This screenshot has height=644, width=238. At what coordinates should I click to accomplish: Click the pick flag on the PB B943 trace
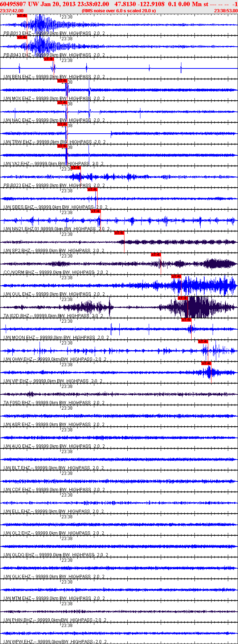[x=22, y=37]
